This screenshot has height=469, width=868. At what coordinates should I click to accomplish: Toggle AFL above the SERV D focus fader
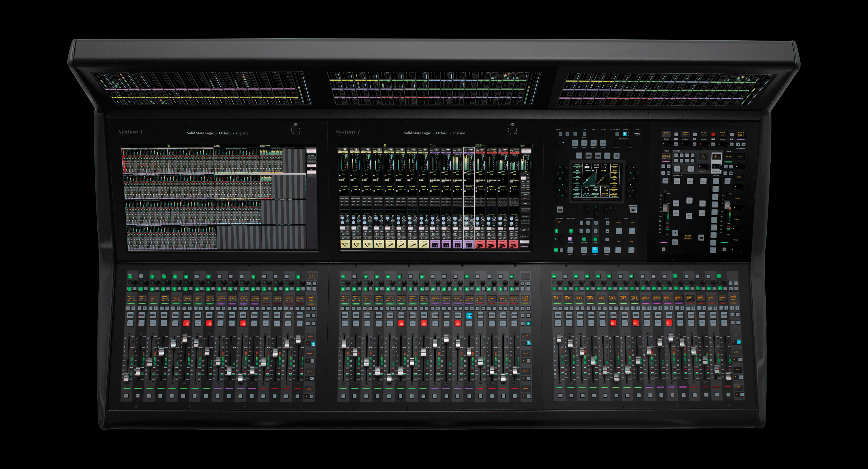[664, 166]
